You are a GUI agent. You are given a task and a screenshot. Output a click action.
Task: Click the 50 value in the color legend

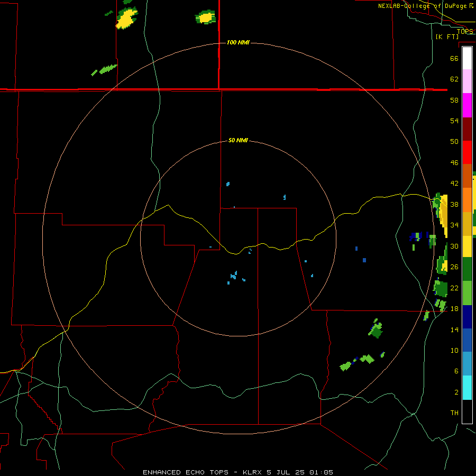(454, 141)
